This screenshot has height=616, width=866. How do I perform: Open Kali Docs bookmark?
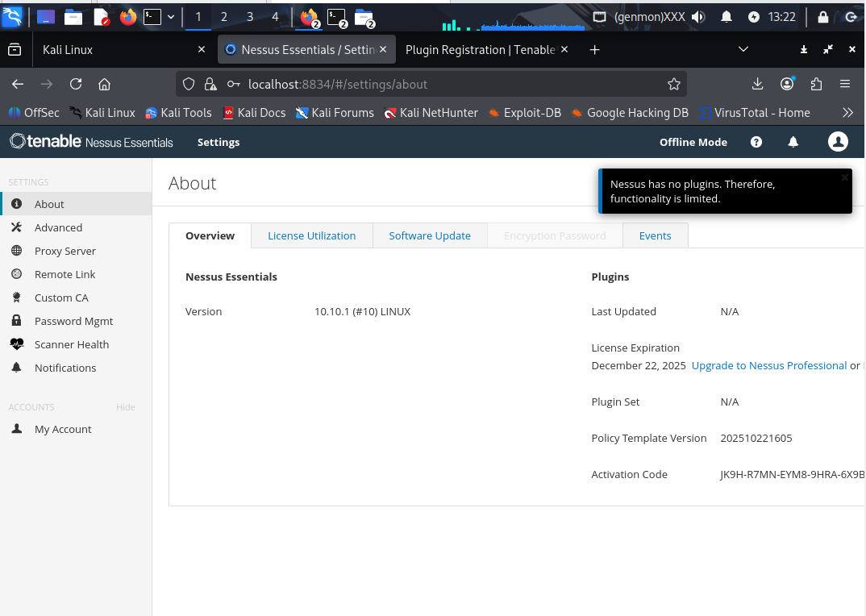pos(254,113)
